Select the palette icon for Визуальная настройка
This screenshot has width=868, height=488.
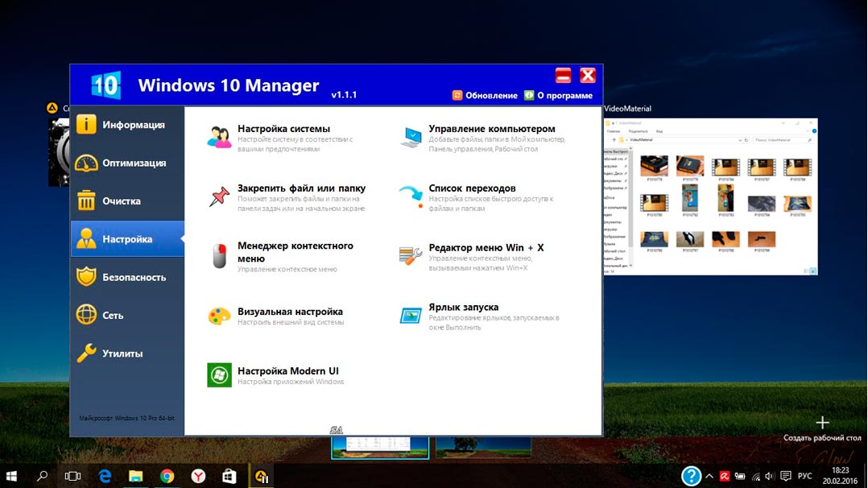coord(219,316)
